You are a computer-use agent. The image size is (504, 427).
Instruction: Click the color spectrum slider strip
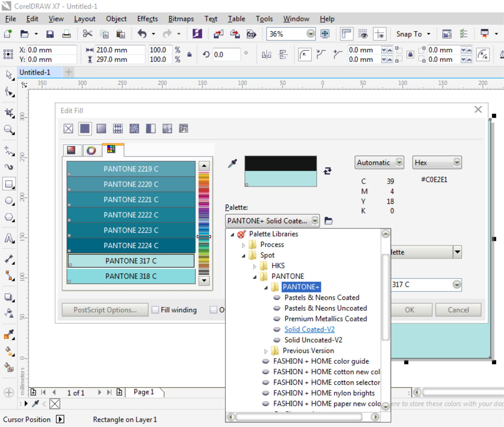click(204, 223)
